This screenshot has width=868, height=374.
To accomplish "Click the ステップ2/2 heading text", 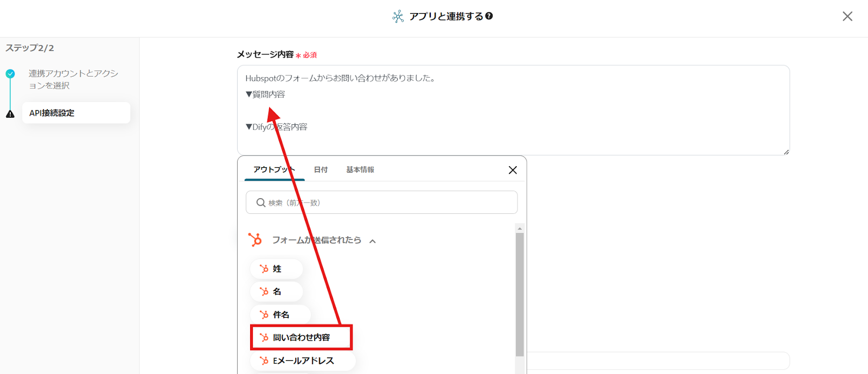I will pos(30,48).
